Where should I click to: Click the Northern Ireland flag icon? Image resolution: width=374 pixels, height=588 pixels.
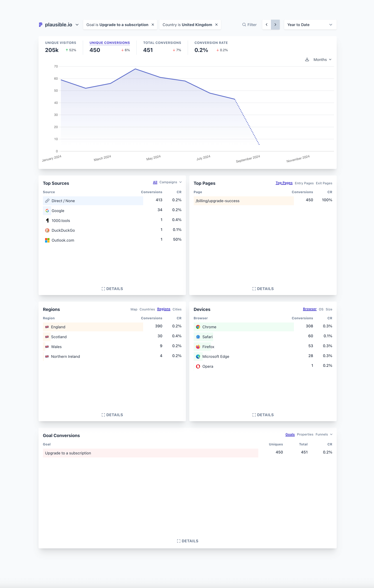(47, 356)
